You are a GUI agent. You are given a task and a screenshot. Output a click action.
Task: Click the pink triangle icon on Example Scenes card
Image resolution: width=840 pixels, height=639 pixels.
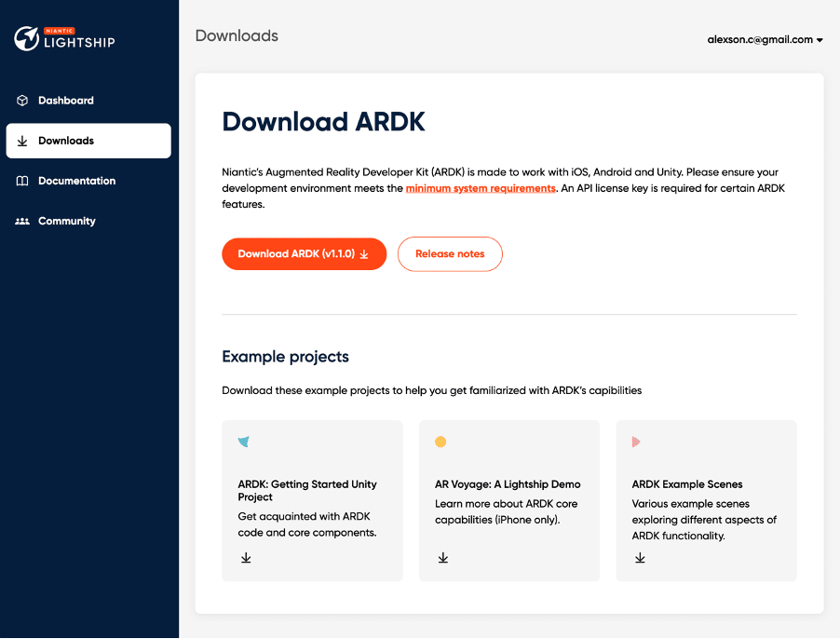point(636,442)
